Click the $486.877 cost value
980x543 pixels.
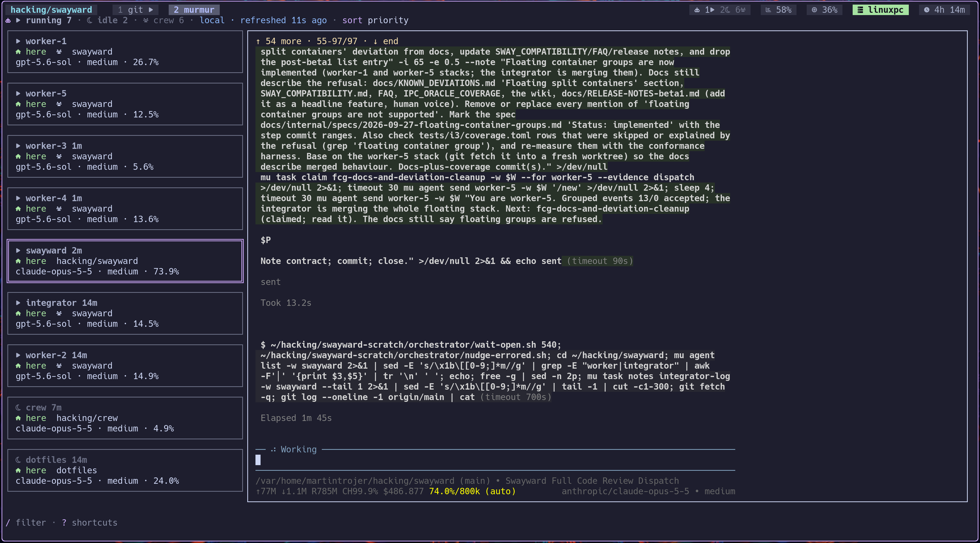(x=403, y=491)
